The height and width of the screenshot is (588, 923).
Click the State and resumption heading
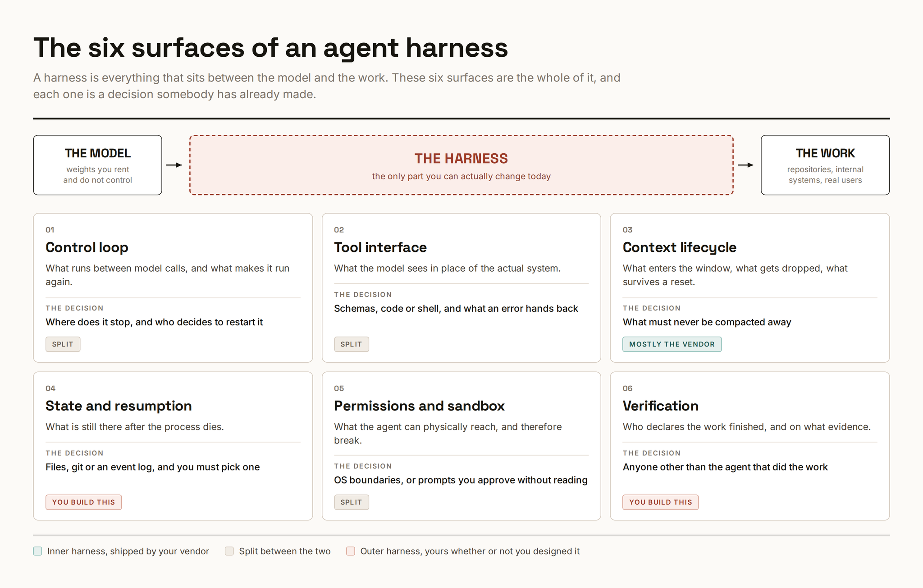[x=119, y=406]
